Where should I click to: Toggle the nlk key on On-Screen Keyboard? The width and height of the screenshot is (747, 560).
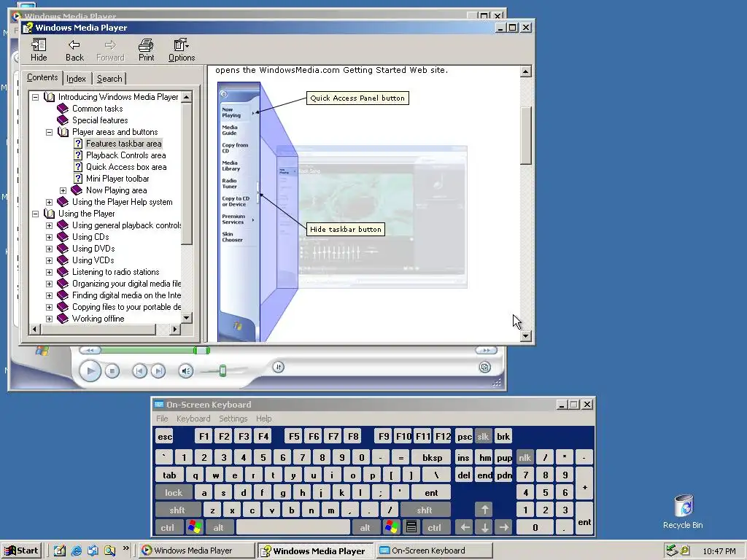[525, 458]
